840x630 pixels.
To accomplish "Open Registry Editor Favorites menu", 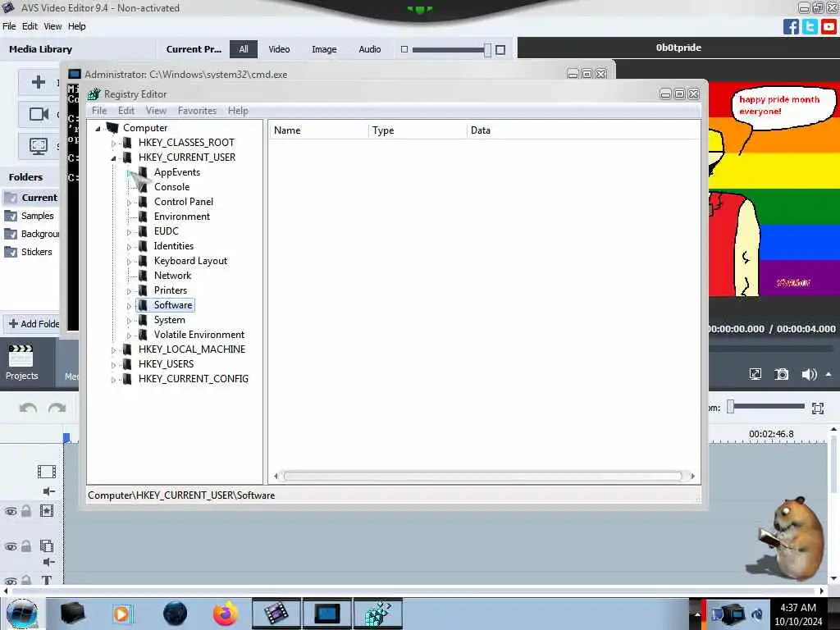I will (x=197, y=111).
